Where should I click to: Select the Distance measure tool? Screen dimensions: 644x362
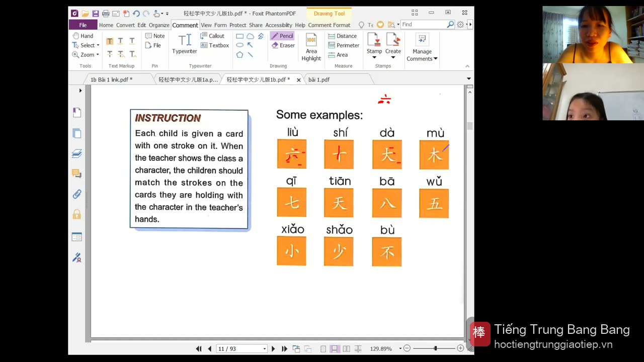tap(342, 36)
